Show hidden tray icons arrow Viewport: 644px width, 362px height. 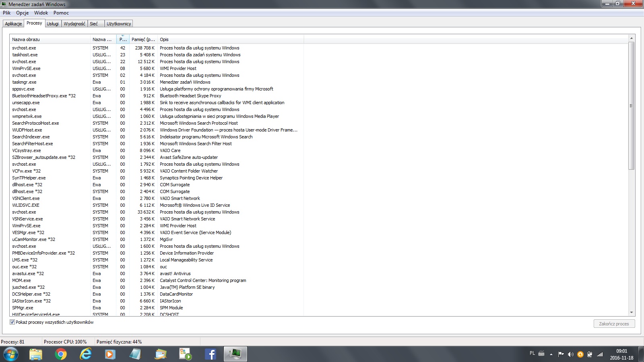click(551, 354)
